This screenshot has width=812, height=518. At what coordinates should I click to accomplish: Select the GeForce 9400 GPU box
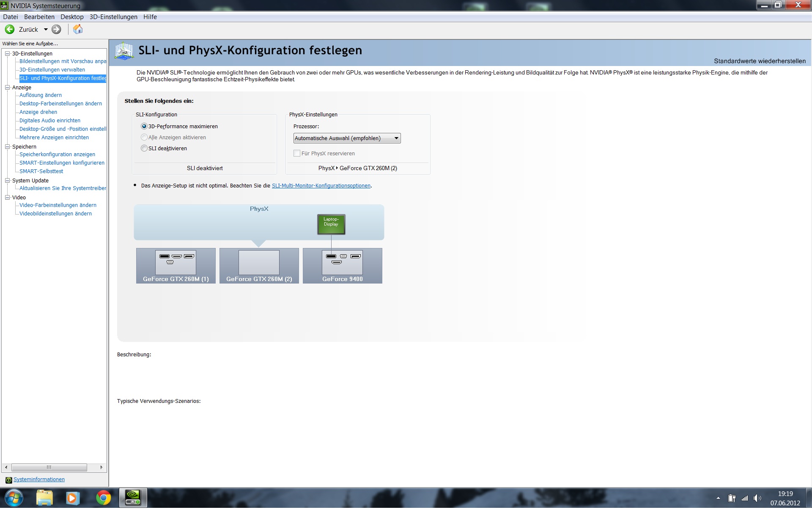click(x=343, y=266)
